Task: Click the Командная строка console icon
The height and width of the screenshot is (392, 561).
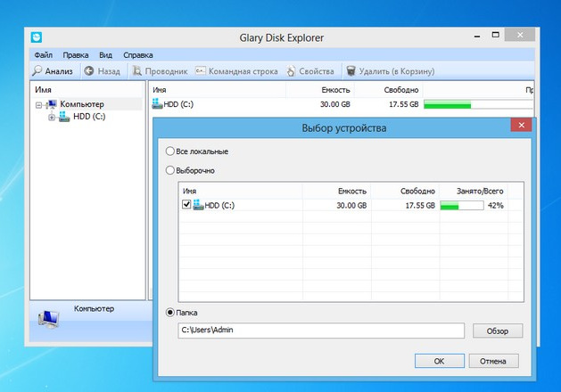Action: coord(201,70)
